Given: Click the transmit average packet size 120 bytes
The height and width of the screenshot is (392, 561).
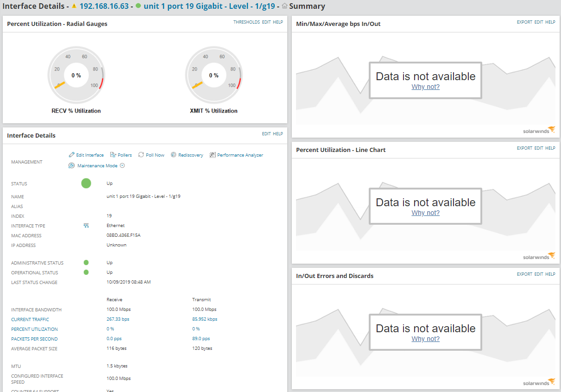Looking at the screenshot, I should coord(202,348).
